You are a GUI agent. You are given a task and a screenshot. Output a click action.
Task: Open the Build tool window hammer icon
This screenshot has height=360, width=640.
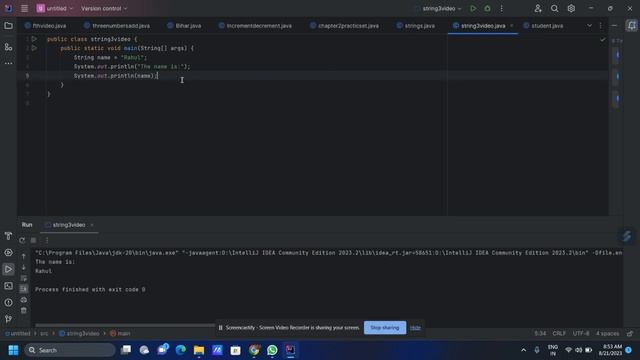point(8,236)
